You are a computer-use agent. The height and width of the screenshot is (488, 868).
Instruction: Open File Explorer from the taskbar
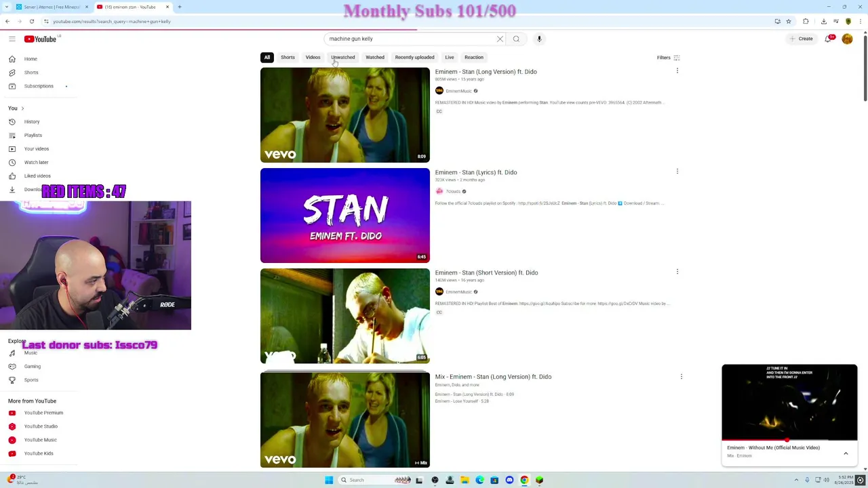(x=465, y=480)
